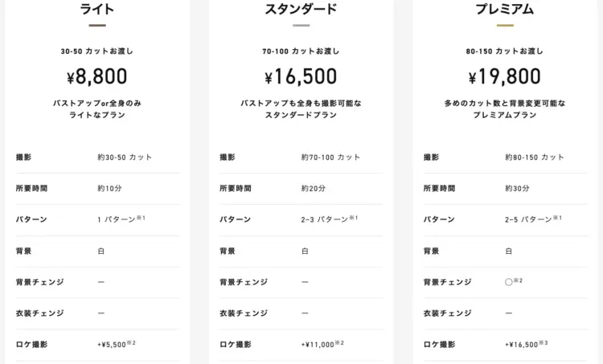Click the gray accent bar under スタンダード
603x364 pixels.
tap(301, 26)
